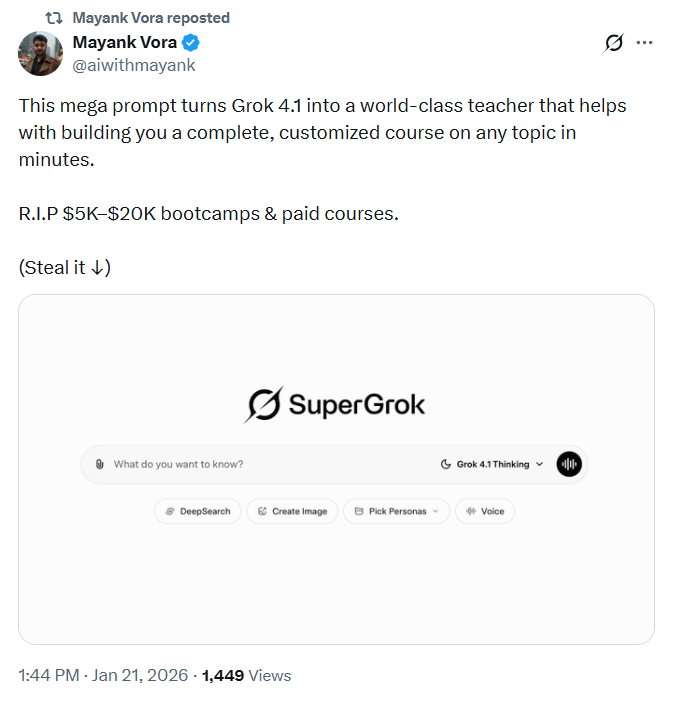Click the moon icon beside Grok 4.1 Thinking

point(446,464)
